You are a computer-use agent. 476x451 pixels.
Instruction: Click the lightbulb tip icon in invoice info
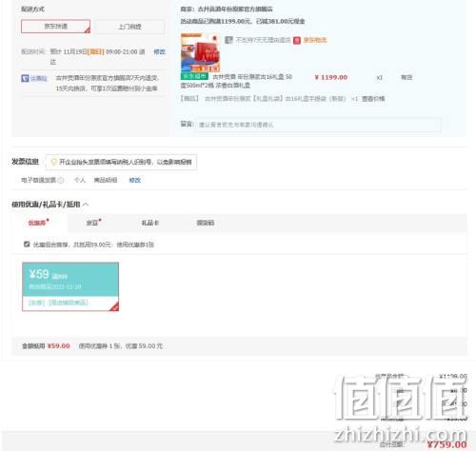53,162
